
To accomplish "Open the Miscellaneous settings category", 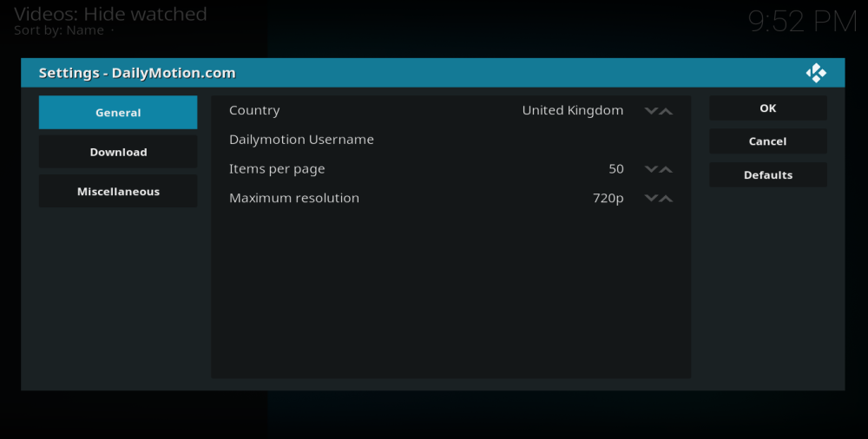I will pos(118,191).
